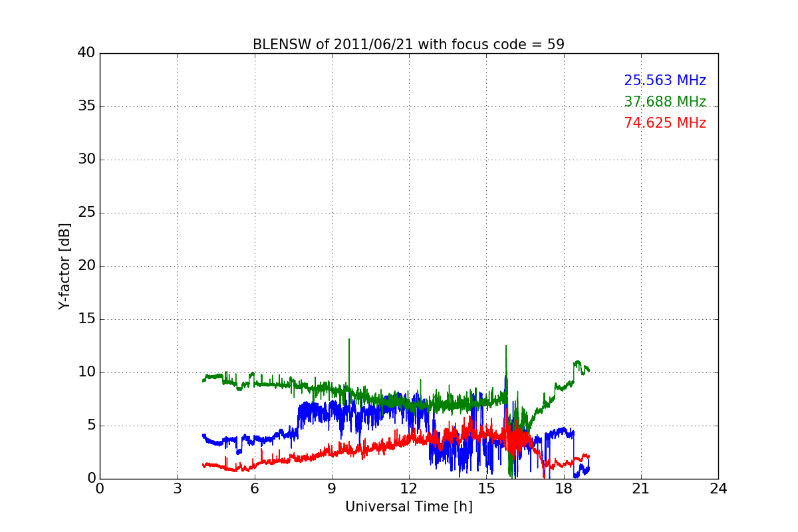Viewport: 798px width, 532px height.
Task: Click the green spike peak near 15.8 h
Action: [x=506, y=346]
